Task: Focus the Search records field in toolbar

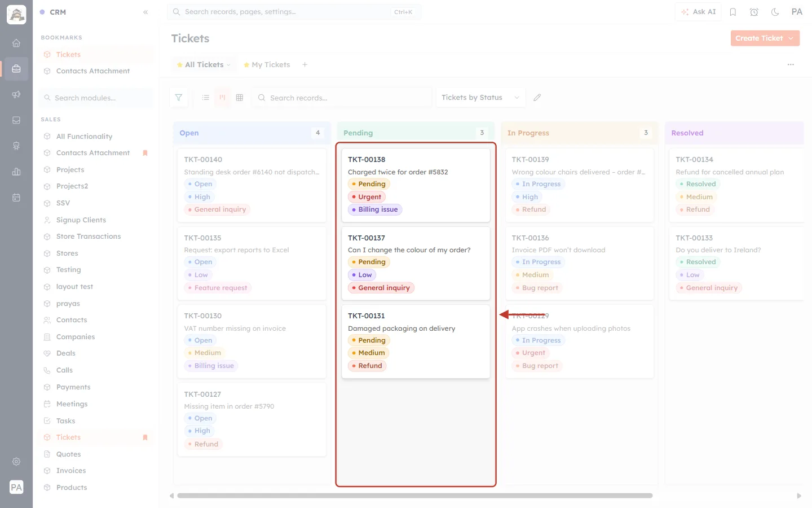Action: pos(342,98)
